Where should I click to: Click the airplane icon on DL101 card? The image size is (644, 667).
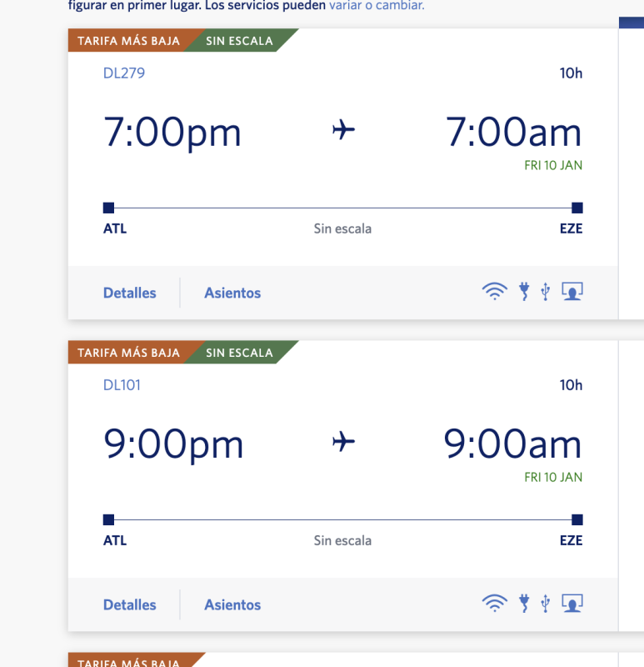343,442
